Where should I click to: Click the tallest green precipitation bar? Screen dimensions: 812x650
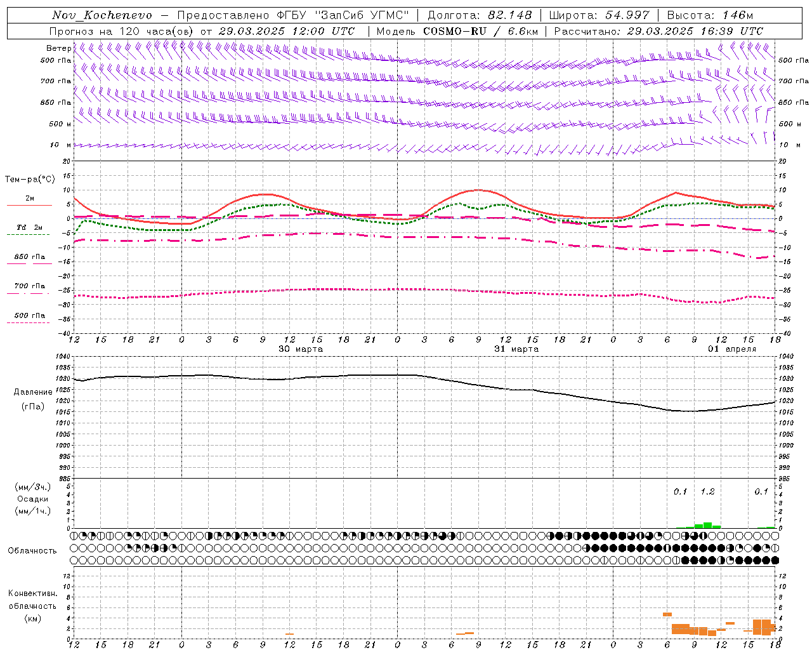(707, 526)
